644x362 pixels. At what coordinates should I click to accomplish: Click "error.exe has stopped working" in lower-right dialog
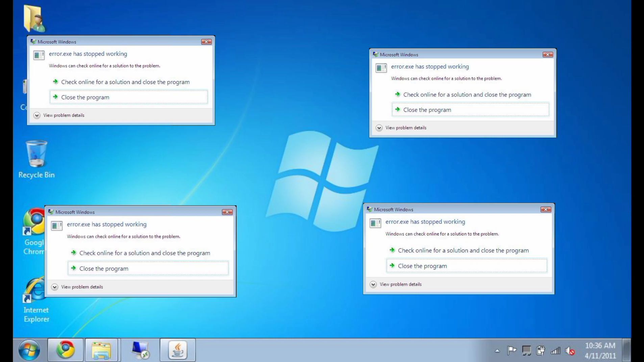point(425,222)
